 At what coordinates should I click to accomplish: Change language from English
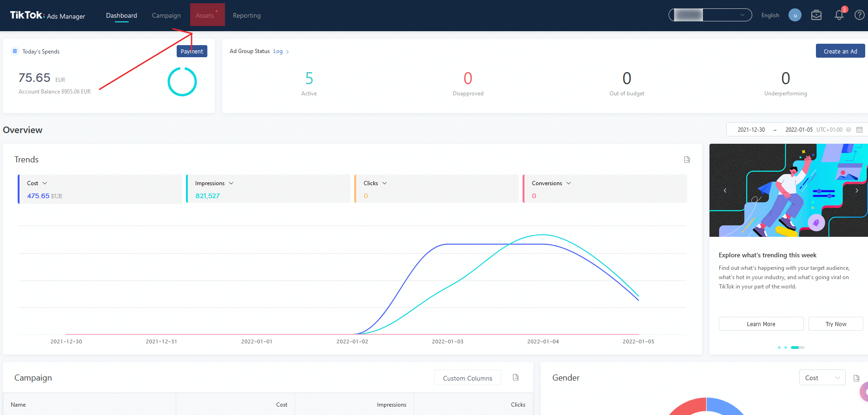pyautogui.click(x=770, y=15)
